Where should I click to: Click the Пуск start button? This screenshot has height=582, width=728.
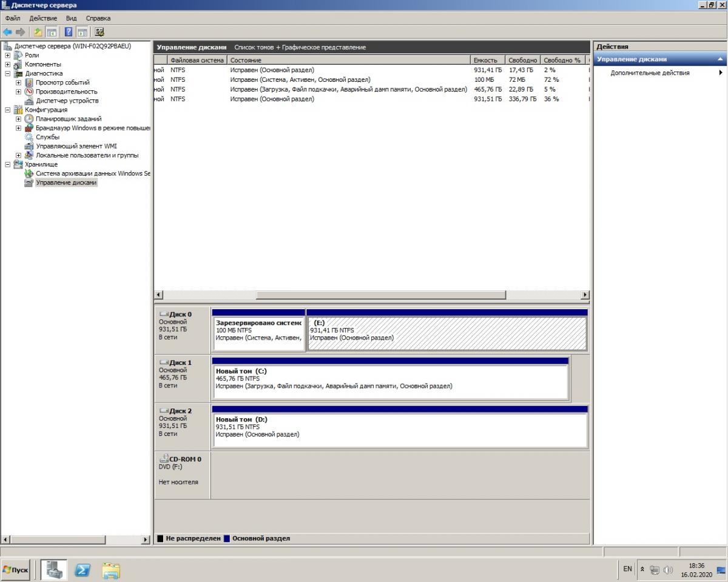16,570
